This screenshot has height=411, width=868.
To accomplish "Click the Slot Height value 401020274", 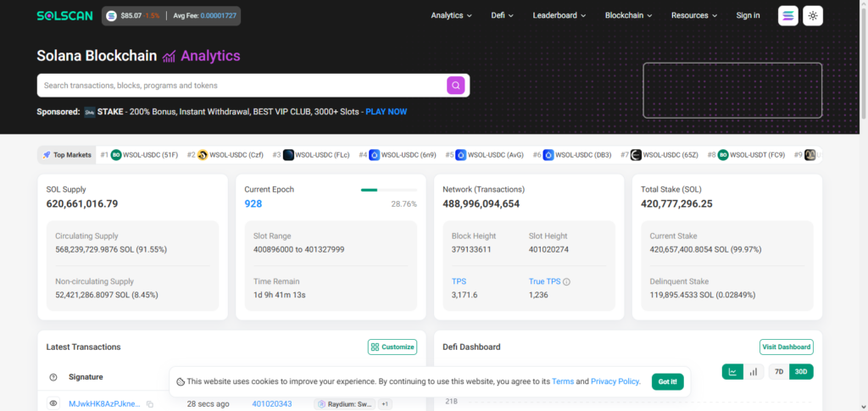I will (548, 249).
